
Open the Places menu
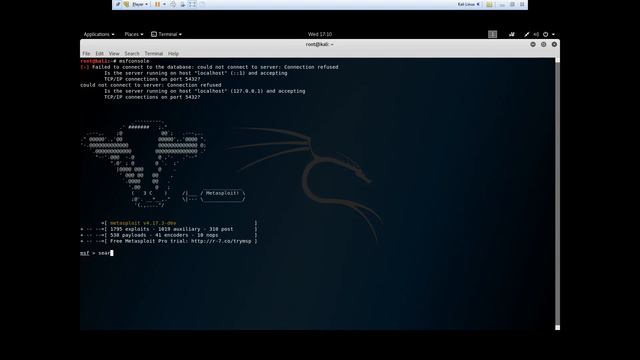133,34
